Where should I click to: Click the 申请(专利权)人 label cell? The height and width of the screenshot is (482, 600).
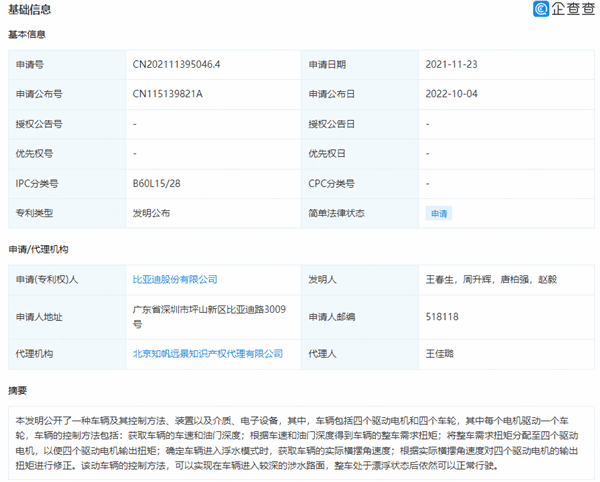click(67, 280)
